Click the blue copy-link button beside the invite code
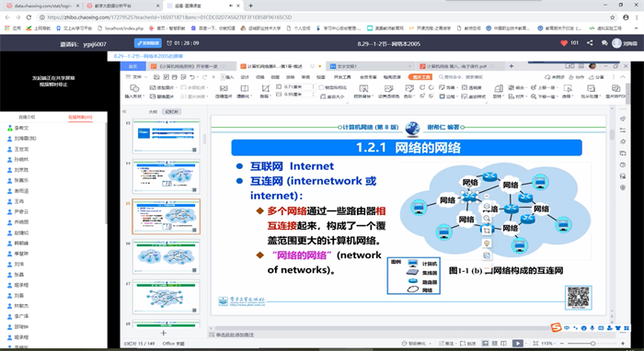This screenshot has height=351, width=644. click(147, 43)
